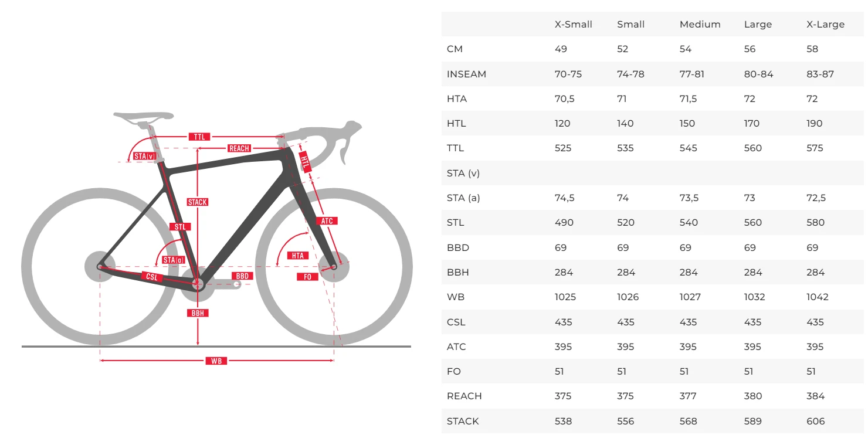Click the red ATC tag on the fork
The width and height of the screenshot is (868, 445).
pyautogui.click(x=327, y=221)
